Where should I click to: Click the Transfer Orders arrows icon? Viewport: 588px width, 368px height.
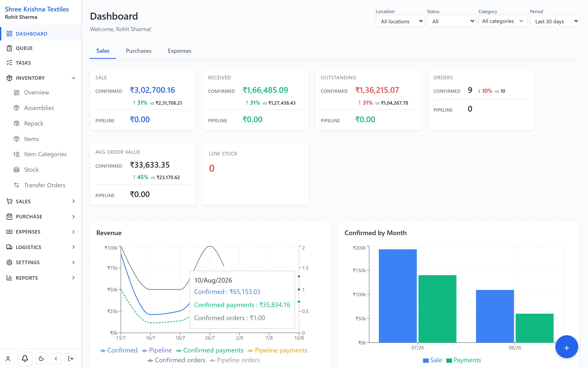[x=17, y=185]
